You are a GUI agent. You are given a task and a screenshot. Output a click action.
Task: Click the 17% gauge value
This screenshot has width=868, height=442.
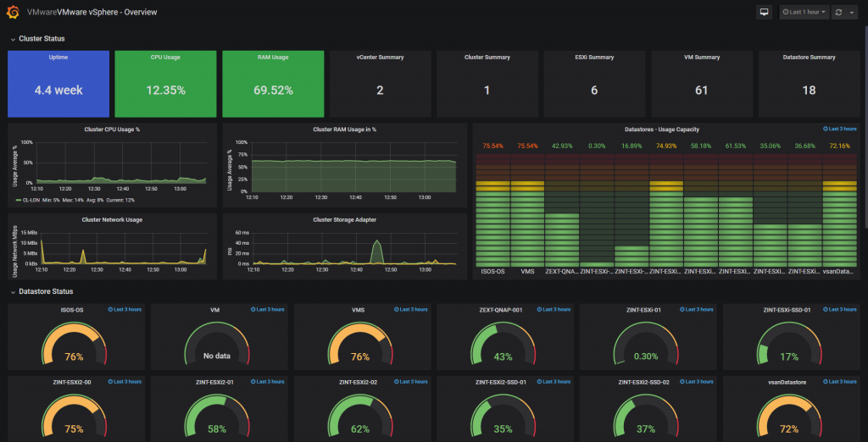pos(789,356)
